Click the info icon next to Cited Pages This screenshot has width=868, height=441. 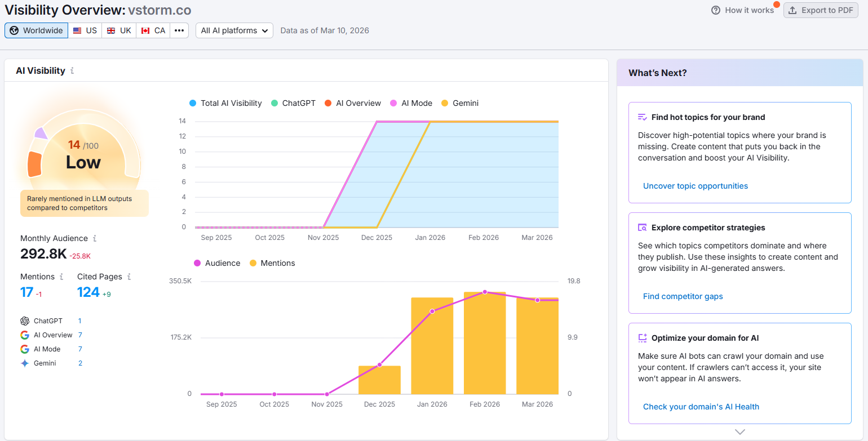[x=129, y=277]
